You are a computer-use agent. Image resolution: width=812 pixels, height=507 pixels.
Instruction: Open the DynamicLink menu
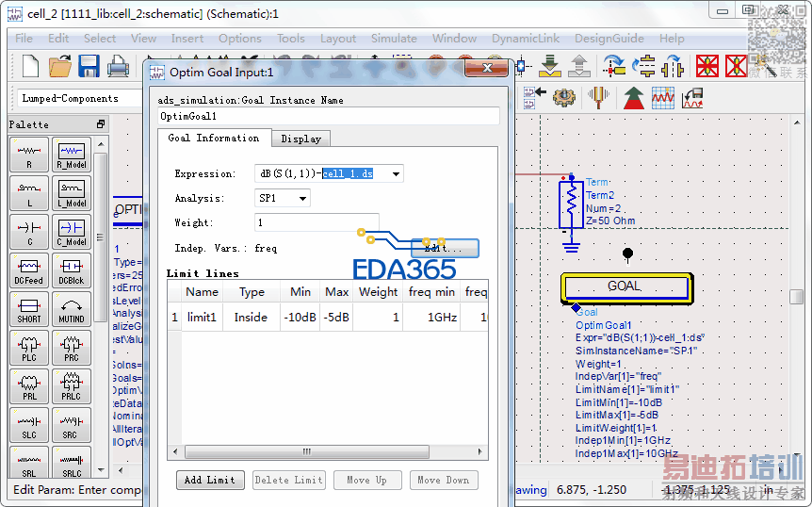[x=526, y=39]
